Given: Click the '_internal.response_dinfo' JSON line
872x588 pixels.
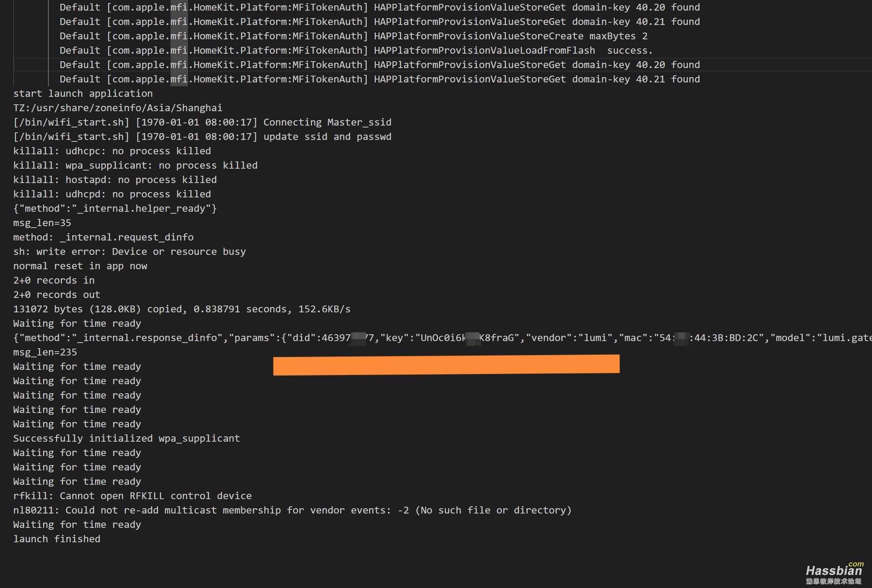Looking at the screenshot, I should click(442, 338).
